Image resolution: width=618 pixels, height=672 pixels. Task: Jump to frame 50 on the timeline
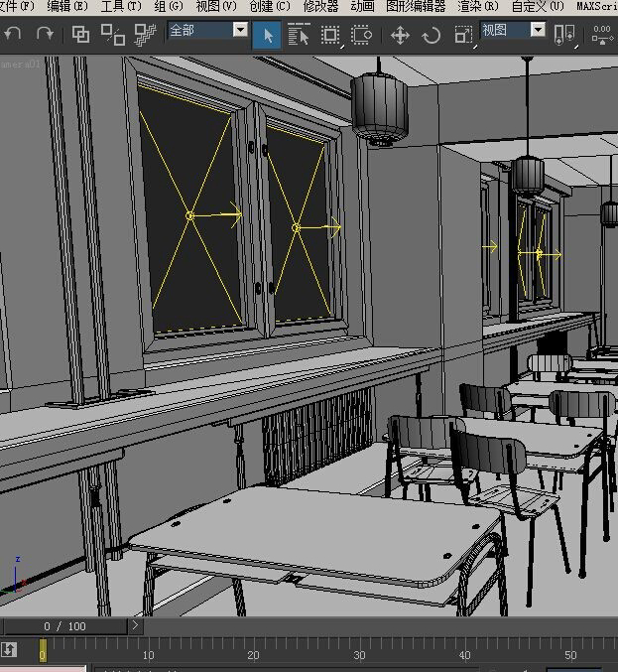(x=570, y=655)
